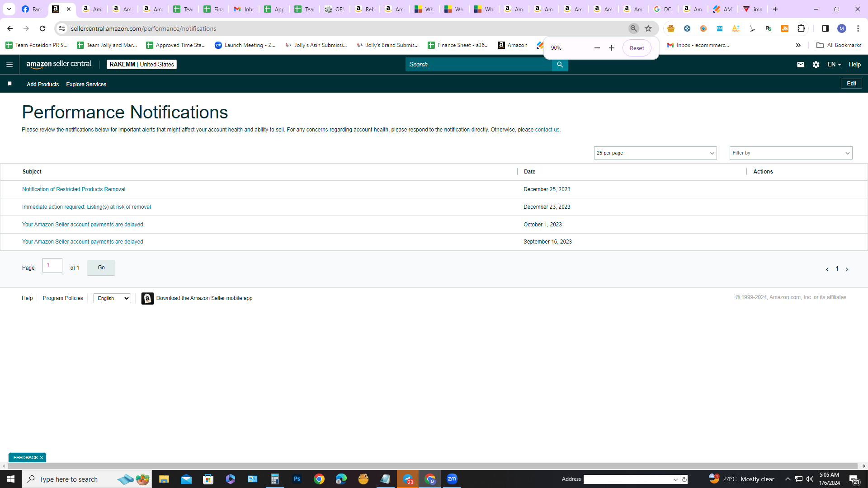Open the Finance Sheet bookmark
868x488 pixels.
pyautogui.click(x=458, y=45)
